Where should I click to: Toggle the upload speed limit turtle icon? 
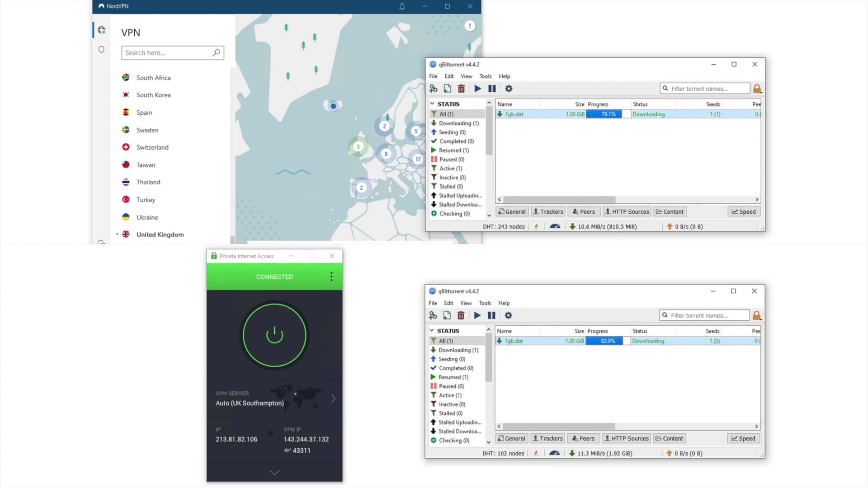click(555, 226)
